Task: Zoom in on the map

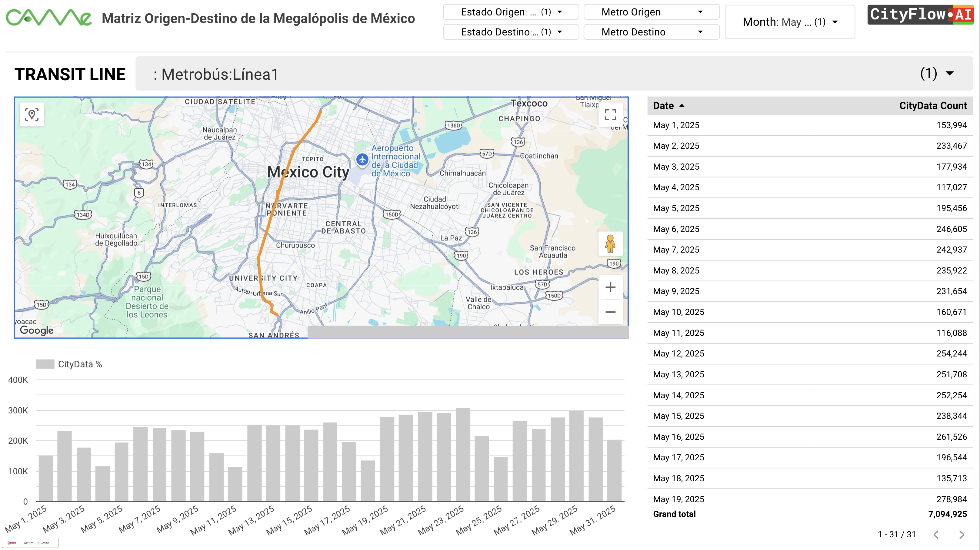Action: pyautogui.click(x=610, y=287)
